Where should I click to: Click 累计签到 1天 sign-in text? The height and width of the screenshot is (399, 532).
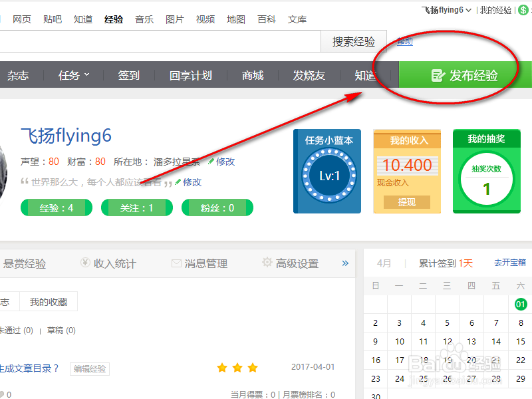446,263
